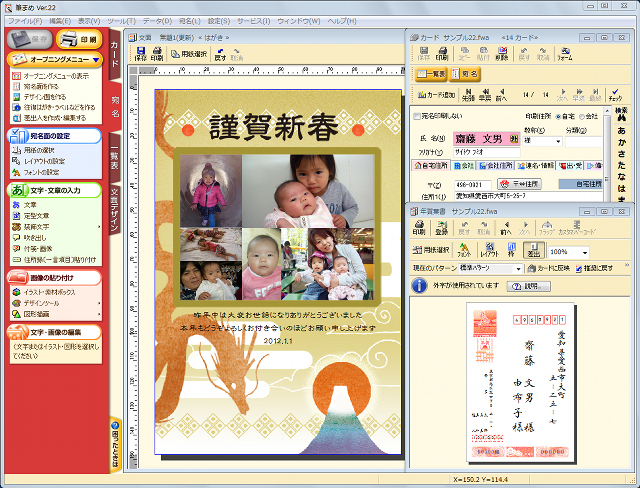Click 削除 icon in the カード window toolbar
Screen dimensions: 640x488
tap(502, 53)
